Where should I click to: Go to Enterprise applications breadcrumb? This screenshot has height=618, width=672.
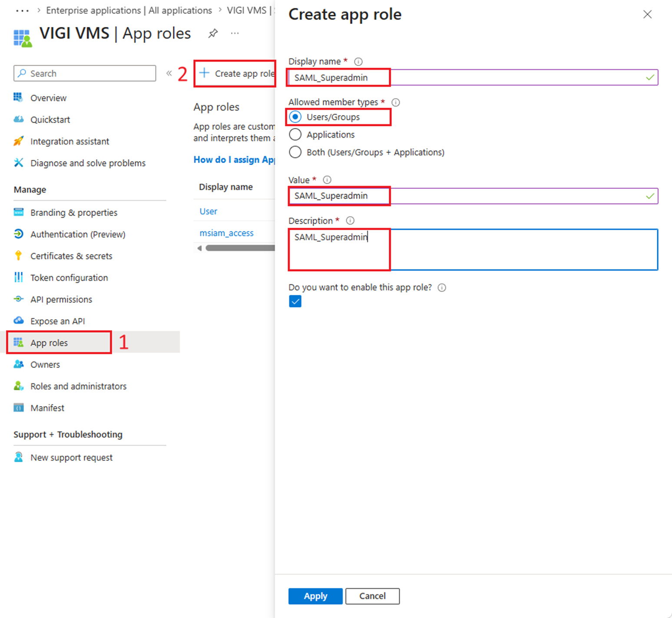click(x=129, y=10)
